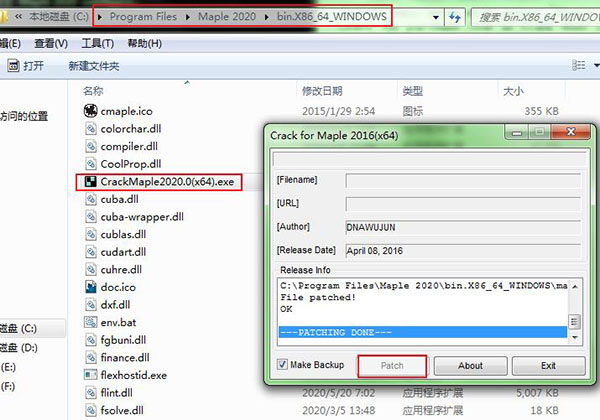Sort by Name (名称) column header

(x=93, y=91)
